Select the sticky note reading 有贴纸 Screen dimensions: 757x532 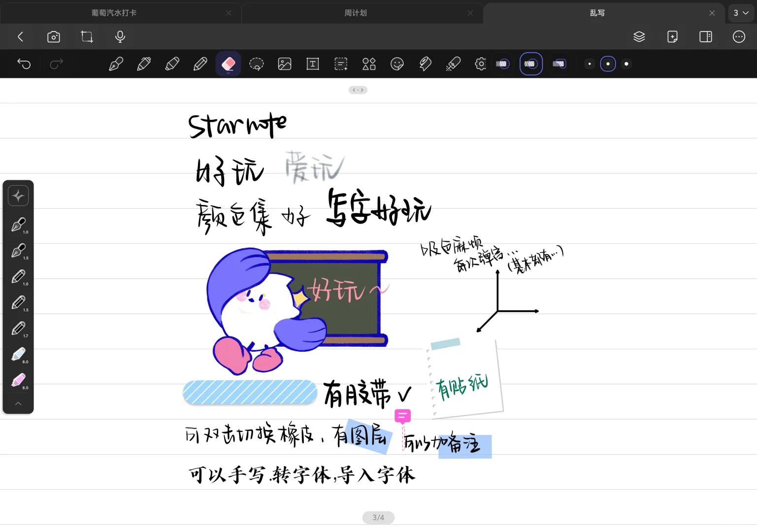point(464,378)
